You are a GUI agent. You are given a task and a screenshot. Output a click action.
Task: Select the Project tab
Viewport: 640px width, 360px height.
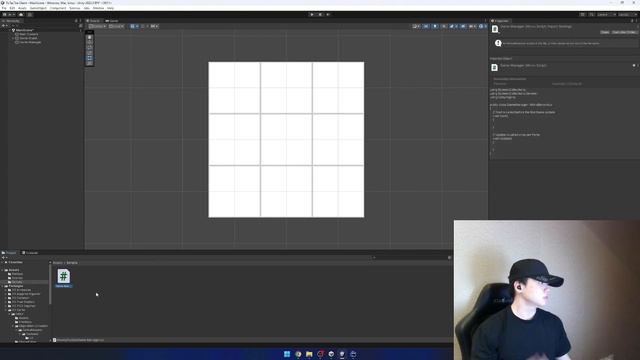tap(9, 253)
